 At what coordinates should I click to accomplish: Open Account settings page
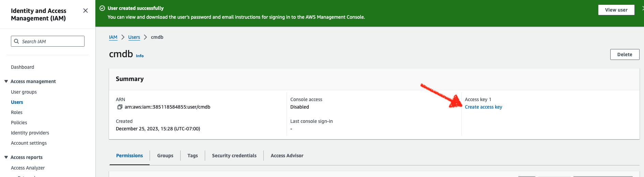pyautogui.click(x=29, y=143)
